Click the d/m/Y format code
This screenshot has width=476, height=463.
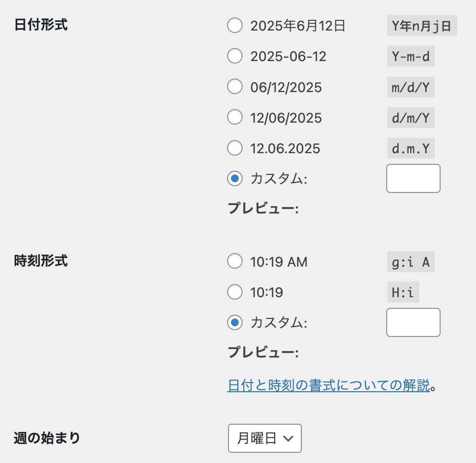click(x=410, y=118)
